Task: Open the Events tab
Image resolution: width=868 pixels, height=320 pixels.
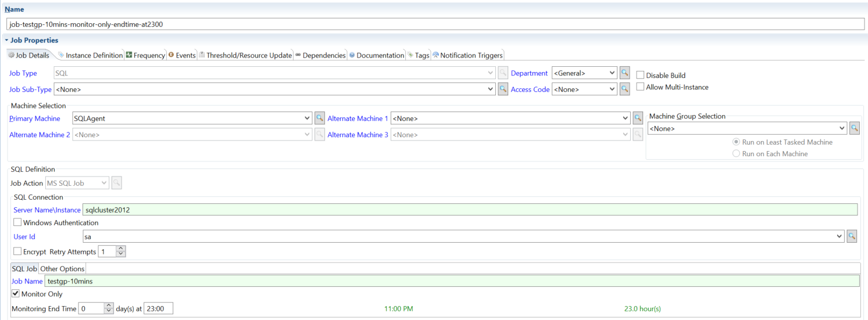Action: pos(182,55)
